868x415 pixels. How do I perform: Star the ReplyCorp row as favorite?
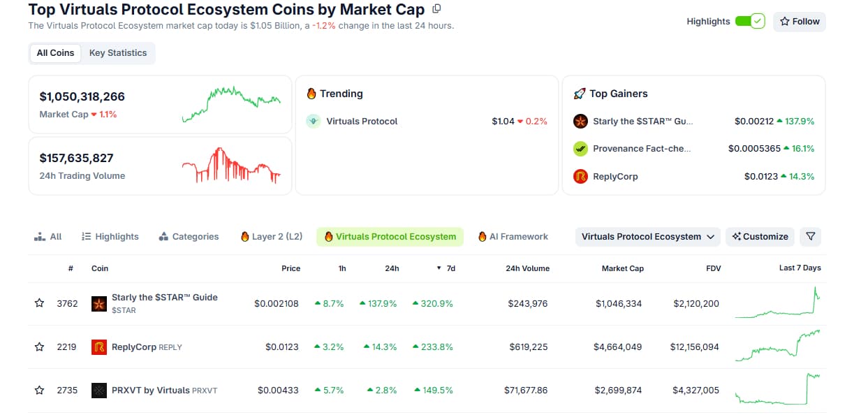click(x=40, y=347)
